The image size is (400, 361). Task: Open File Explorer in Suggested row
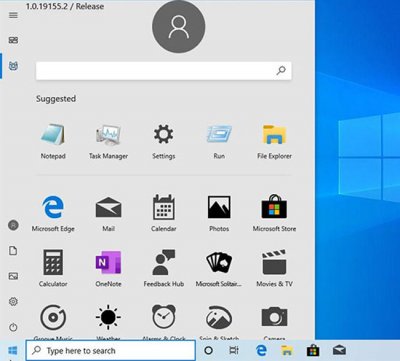pos(274,134)
